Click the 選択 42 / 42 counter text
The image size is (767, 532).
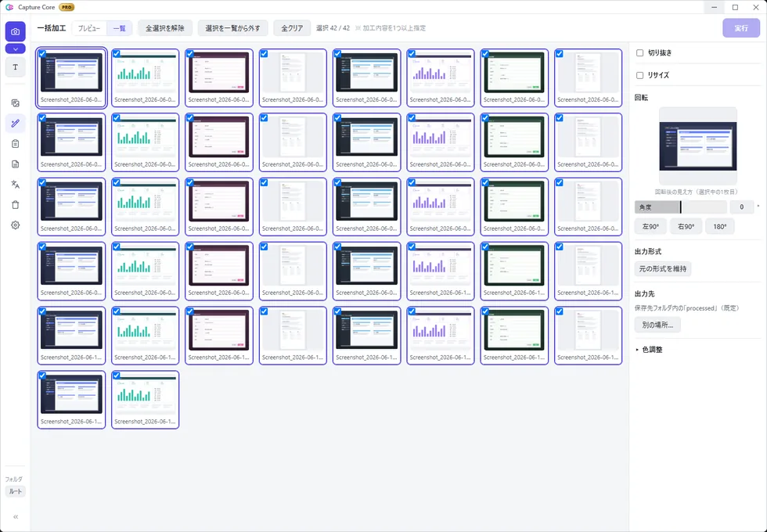(333, 28)
